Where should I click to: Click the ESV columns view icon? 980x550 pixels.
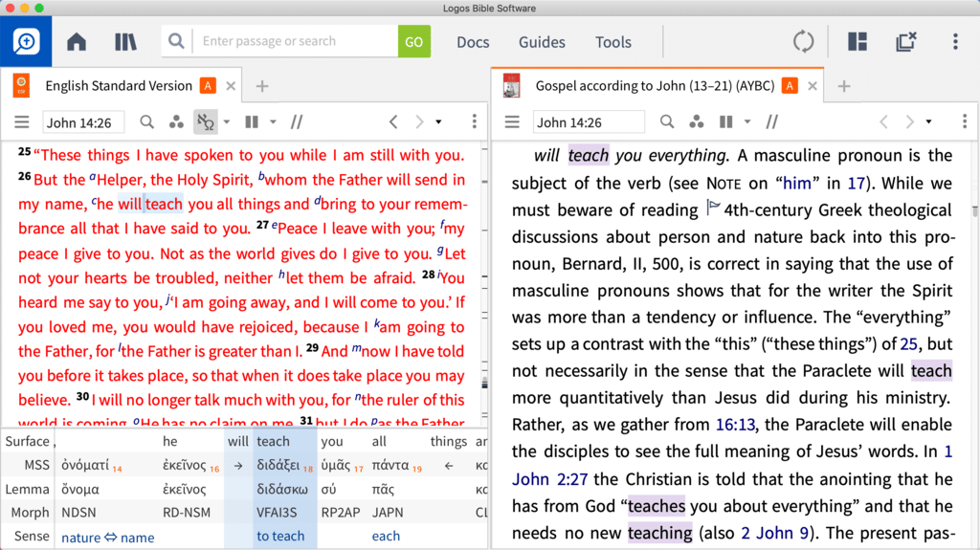click(x=252, y=121)
